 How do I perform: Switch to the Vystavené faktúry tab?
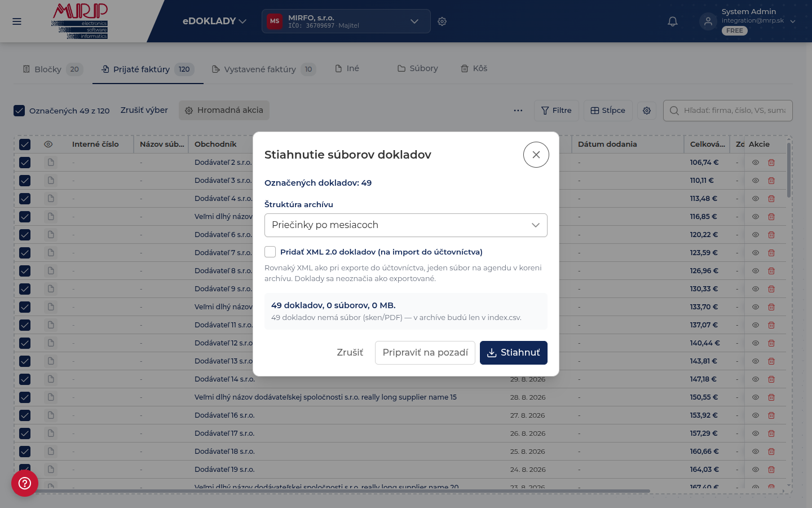point(264,69)
